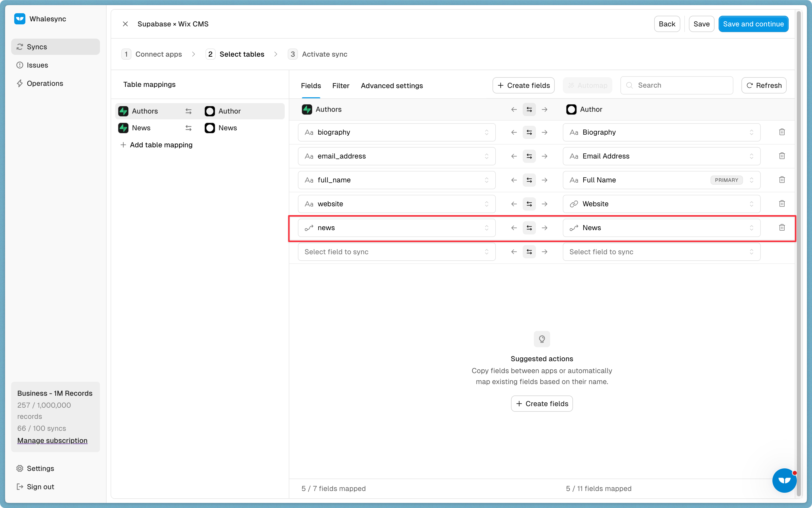Set biography sync direction to left arrow
Image resolution: width=812 pixels, height=508 pixels.
tap(514, 132)
